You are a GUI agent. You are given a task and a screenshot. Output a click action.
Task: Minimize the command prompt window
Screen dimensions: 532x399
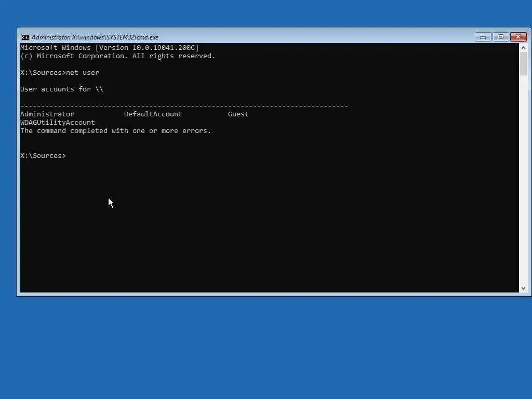pos(483,37)
